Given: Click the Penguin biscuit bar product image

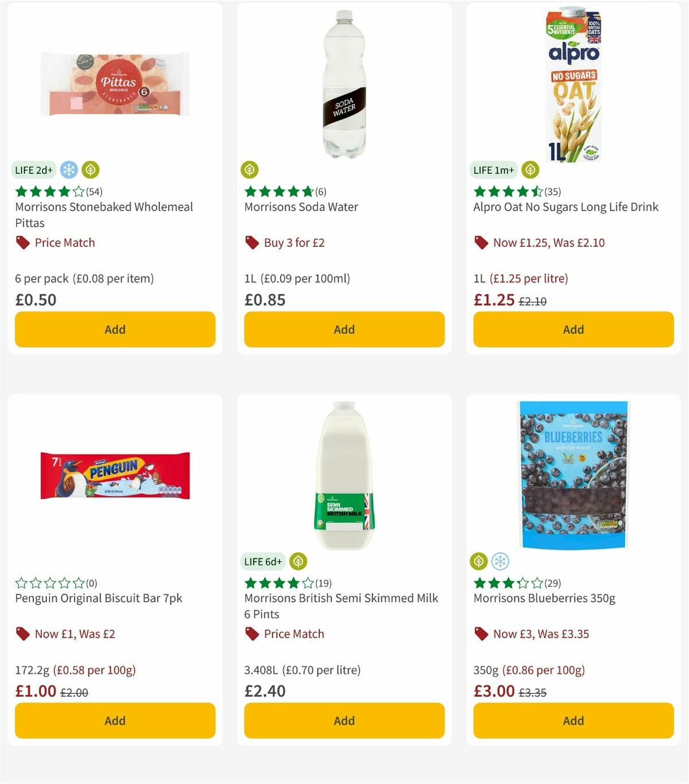Looking at the screenshot, I should tap(115, 476).
